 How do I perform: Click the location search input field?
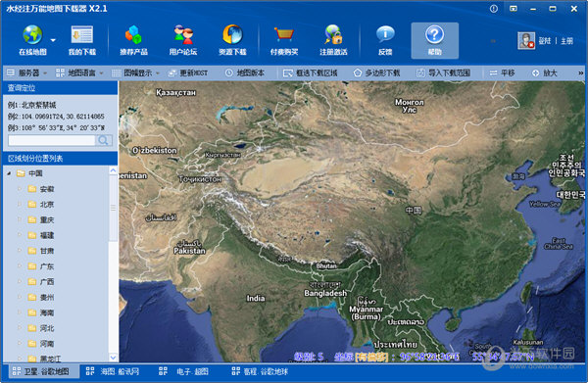coord(52,140)
